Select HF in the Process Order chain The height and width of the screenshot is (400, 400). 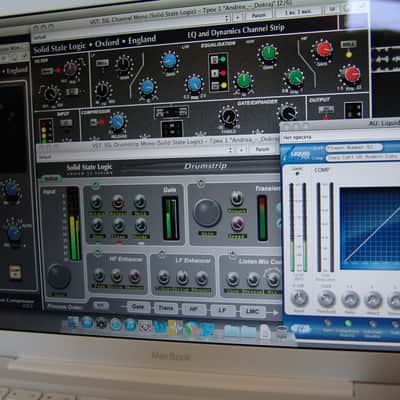point(194,310)
